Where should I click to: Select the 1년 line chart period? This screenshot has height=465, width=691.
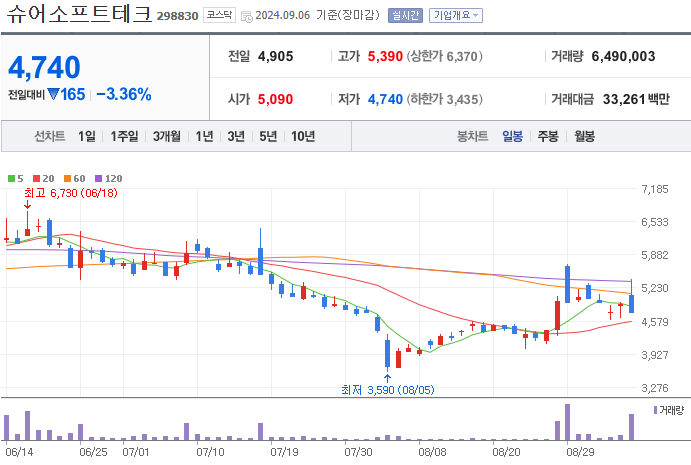(204, 136)
